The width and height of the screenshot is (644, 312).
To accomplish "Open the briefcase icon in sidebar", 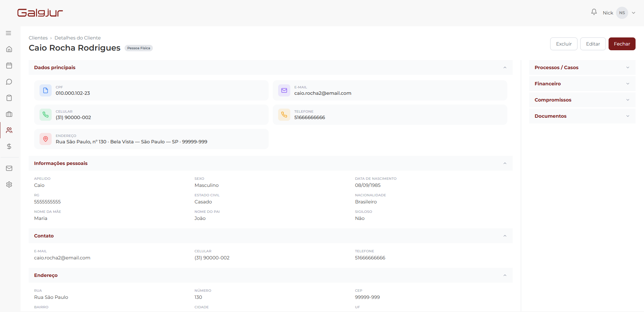I will (9, 114).
